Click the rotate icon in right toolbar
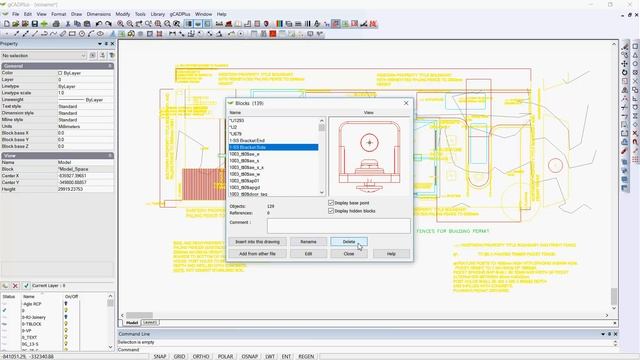Screen dimensions: 640x360 624,72
